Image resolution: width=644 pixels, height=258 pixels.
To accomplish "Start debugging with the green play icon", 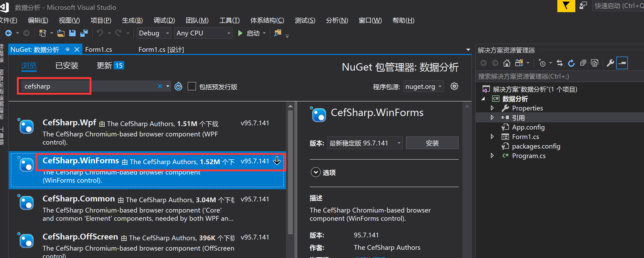I will pyautogui.click(x=240, y=33).
